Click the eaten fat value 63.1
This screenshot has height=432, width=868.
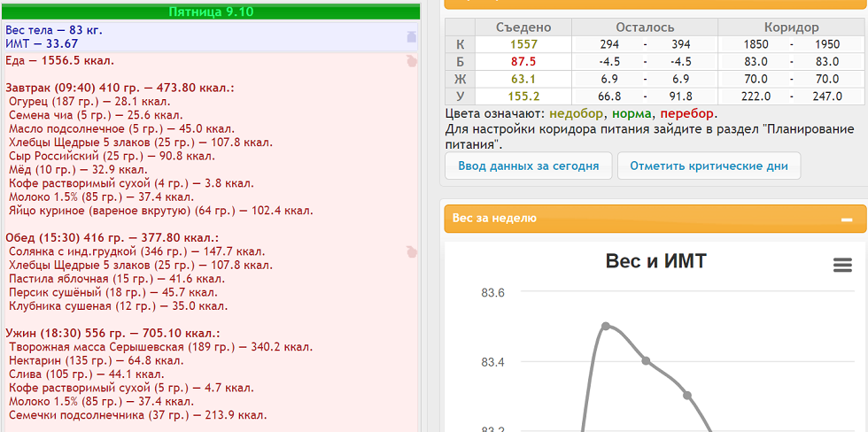(x=523, y=79)
